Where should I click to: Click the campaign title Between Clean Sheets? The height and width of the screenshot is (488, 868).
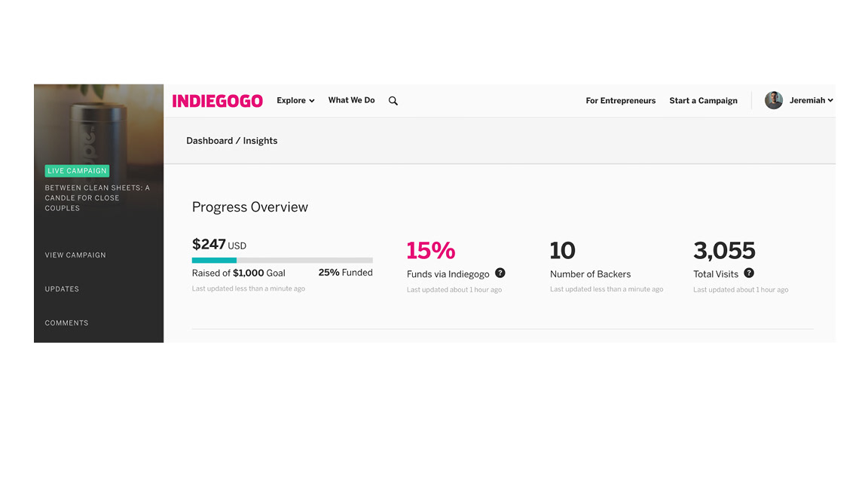point(97,198)
